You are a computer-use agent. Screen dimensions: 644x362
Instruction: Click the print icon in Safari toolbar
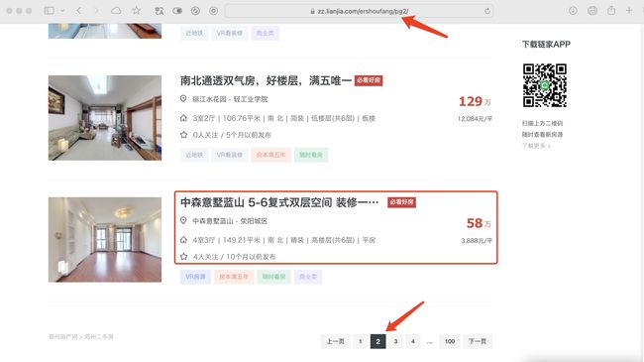point(592,11)
